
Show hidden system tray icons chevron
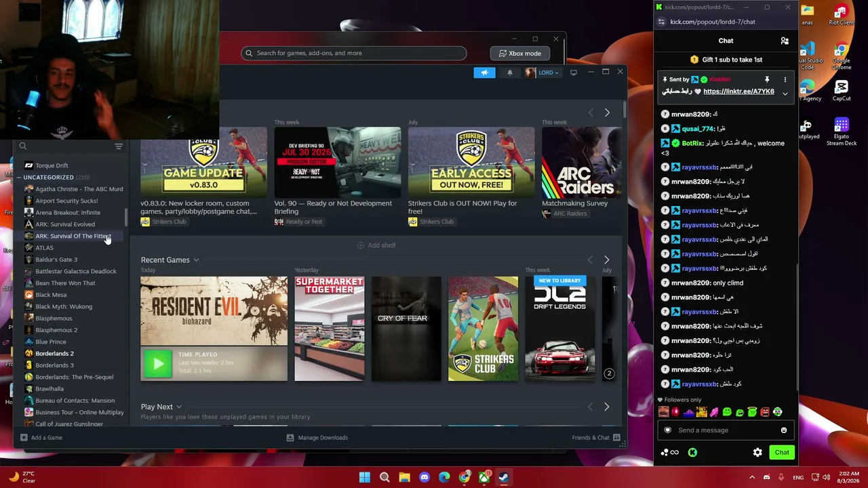(751, 477)
